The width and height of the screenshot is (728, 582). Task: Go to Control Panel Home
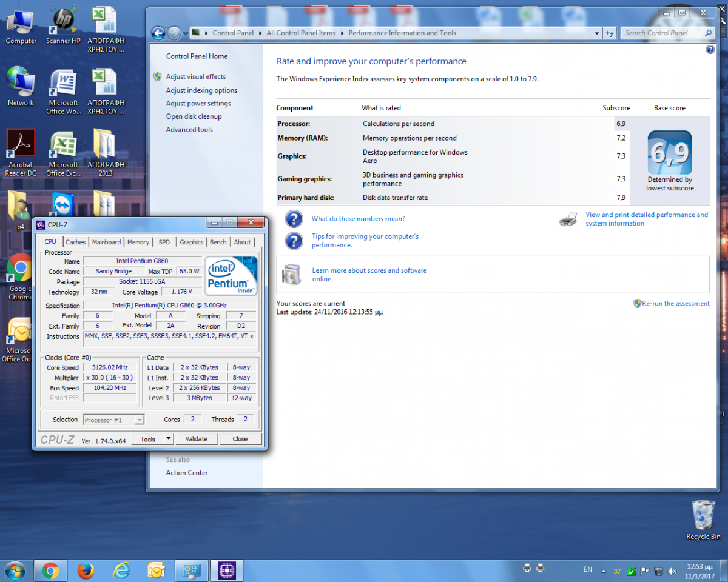point(197,56)
